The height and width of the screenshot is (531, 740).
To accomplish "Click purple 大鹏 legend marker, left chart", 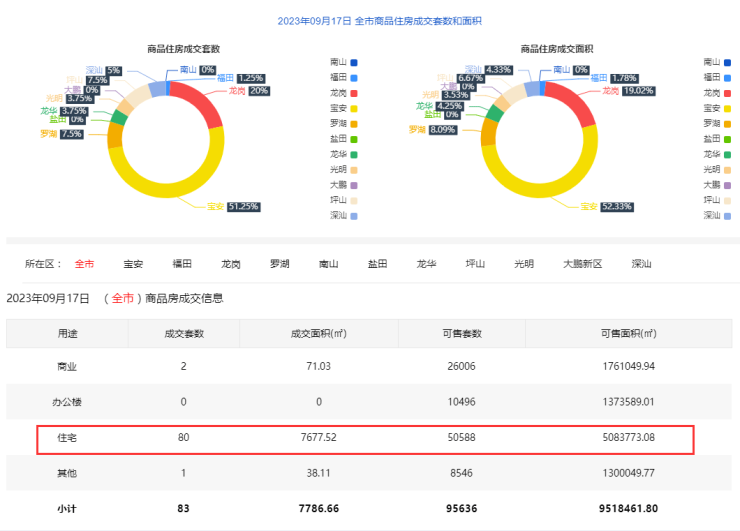I will [x=354, y=185].
